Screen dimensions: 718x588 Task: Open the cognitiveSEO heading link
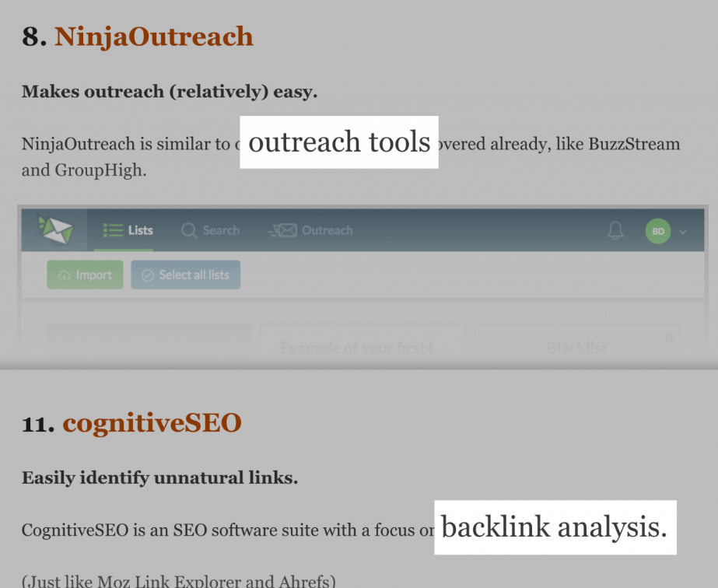point(152,423)
